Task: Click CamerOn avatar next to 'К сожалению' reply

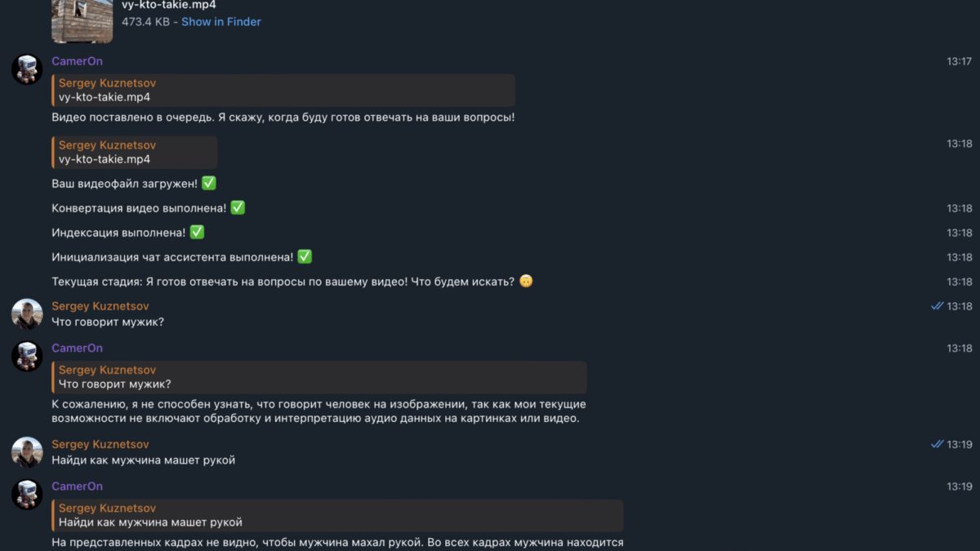Action: coord(27,357)
